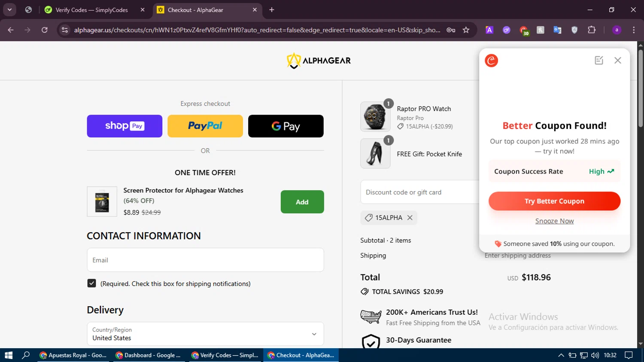Pay with Shop Pay
This screenshot has height=362, width=644.
pos(125,126)
